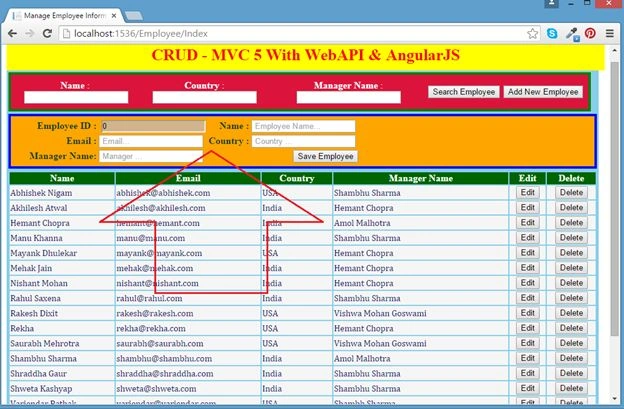Go back with the browser back arrow

coord(12,34)
